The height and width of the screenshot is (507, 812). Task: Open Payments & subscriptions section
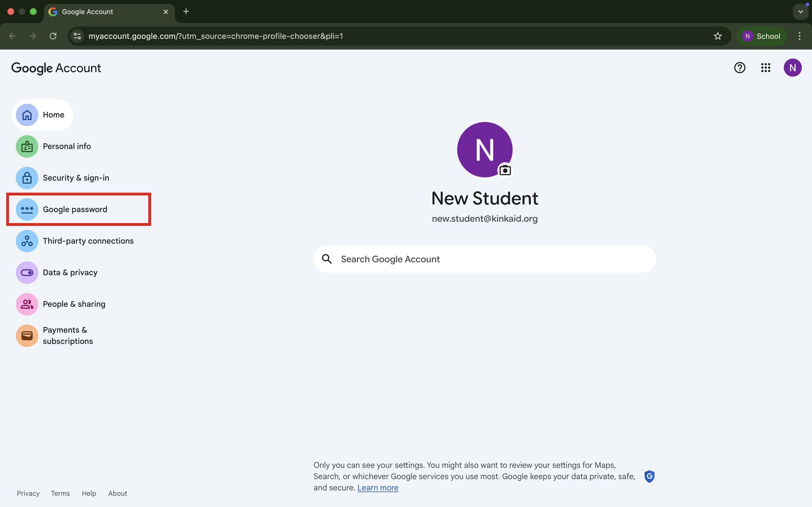coord(68,336)
